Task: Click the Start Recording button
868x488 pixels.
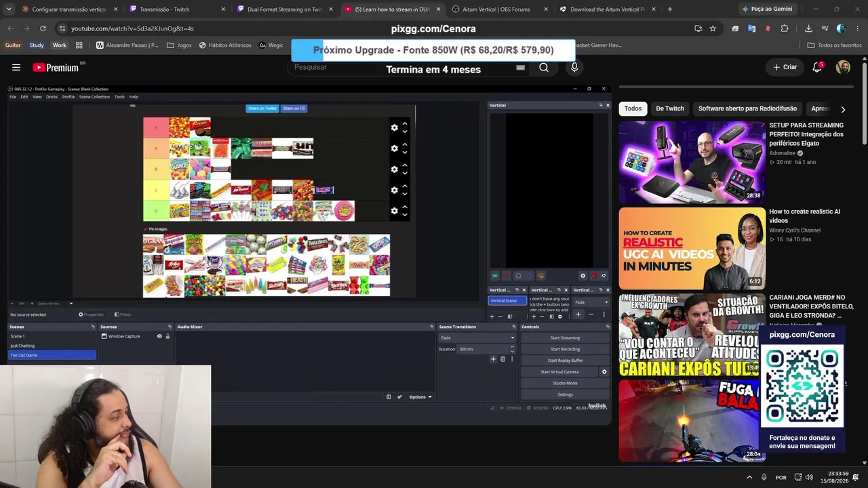Action: click(x=565, y=349)
